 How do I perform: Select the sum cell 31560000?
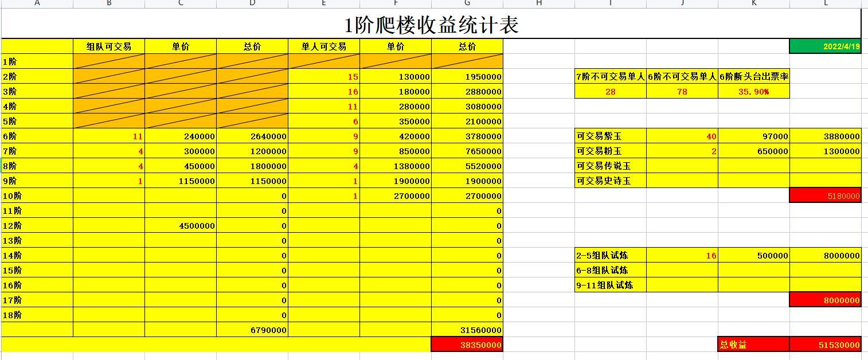pyautogui.click(x=467, y=330)
